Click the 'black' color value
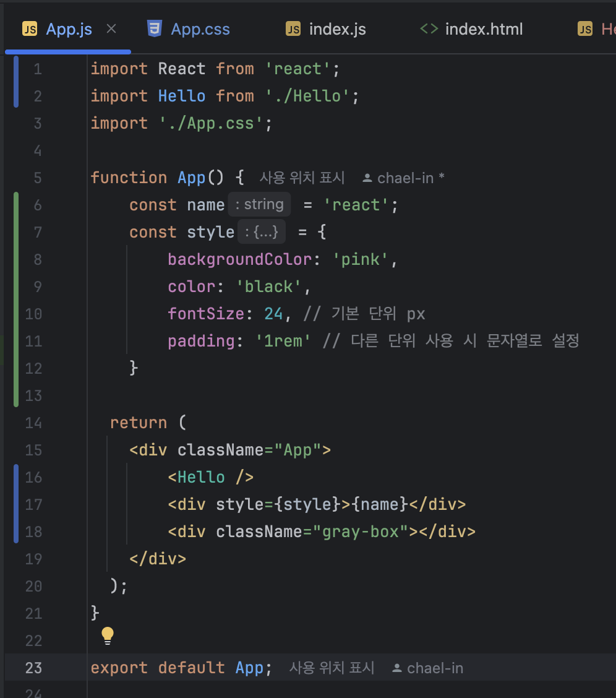This screenshot has width=616, height=698. 268,287
